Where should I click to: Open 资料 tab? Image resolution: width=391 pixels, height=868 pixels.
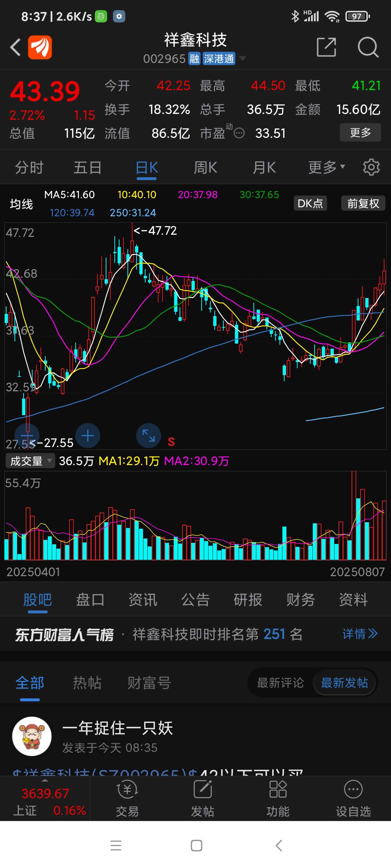353,600
